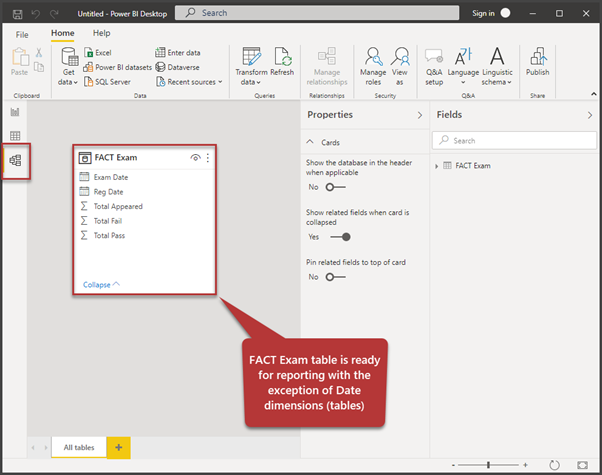Viewport: 602px width, 475px height.
Task: Publish the report
Action: (x=538, y=61)
